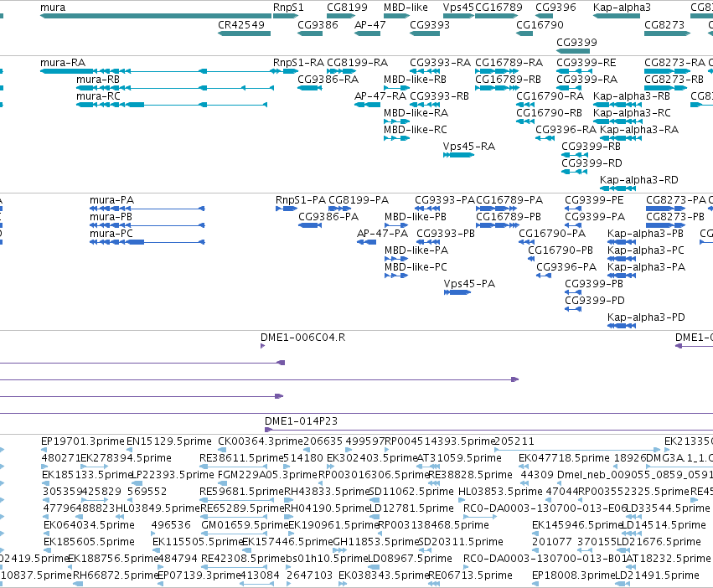The width and height of the screenshot is (713, 588).
Task: Click the 'Vps45' gene label
Action: 458,8
